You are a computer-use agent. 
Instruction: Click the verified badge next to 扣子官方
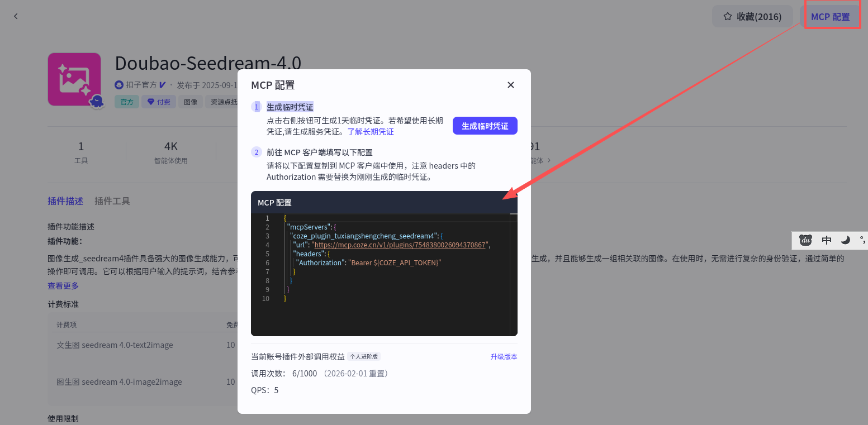click(162, 85)
